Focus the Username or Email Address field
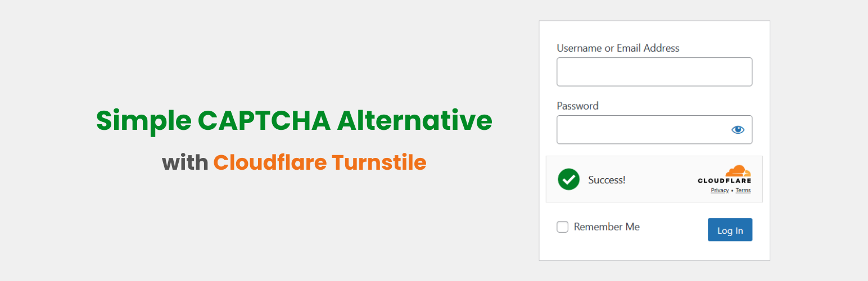This screenshot has width=868, height=281. click(x=654, y=72)
